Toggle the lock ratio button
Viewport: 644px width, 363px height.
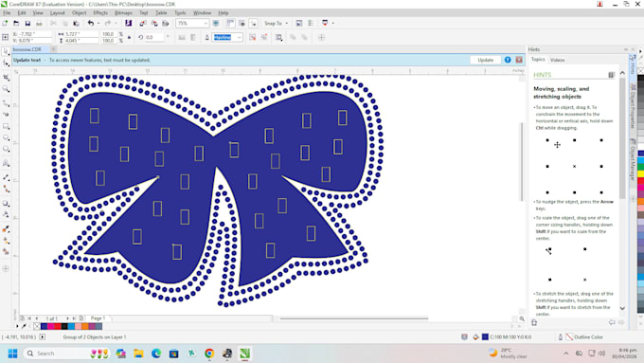click(130, 37)
